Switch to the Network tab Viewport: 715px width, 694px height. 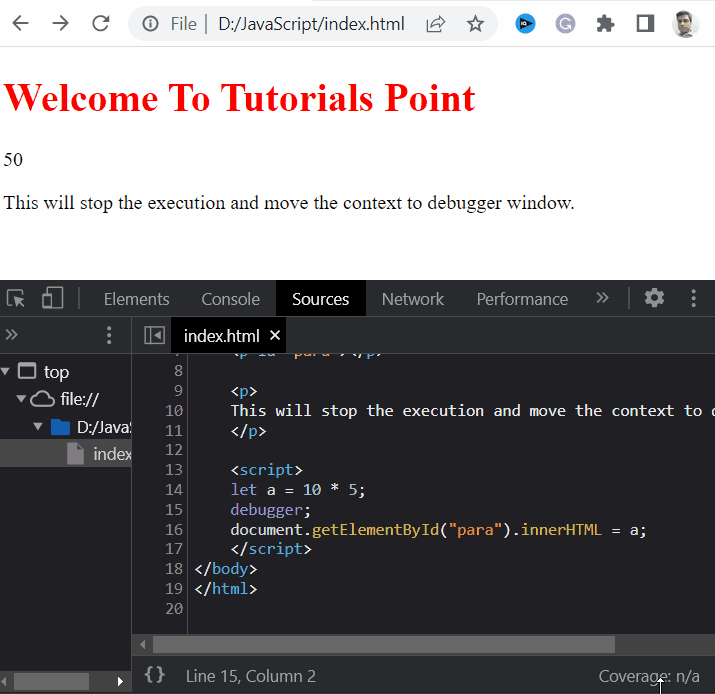(412, 299)
